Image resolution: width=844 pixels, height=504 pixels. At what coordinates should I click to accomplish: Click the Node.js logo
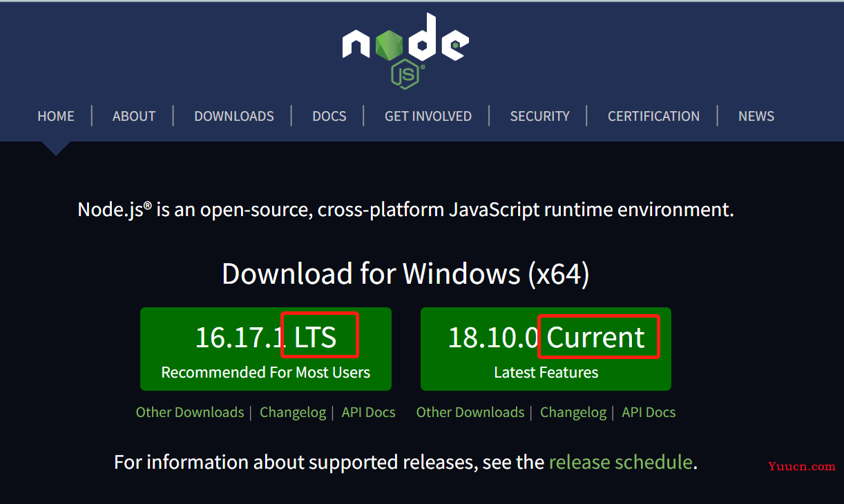405,51
